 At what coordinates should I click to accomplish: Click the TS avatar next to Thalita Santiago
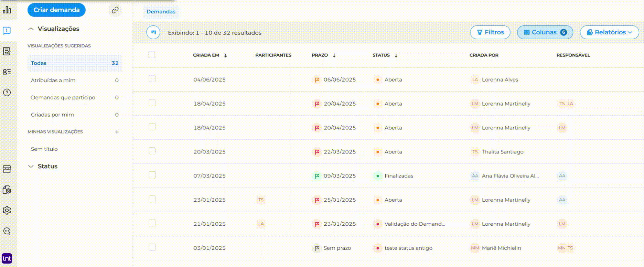pyautogui.click(x=475, y=152)
